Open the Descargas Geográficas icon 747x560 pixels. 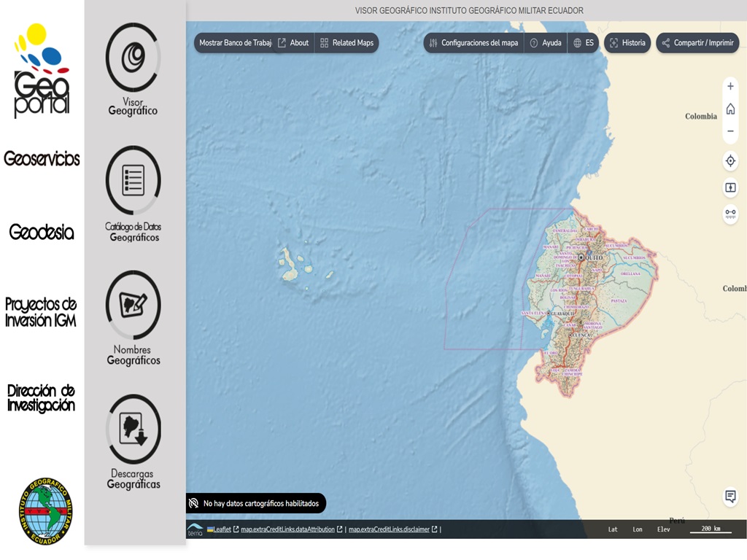click(133, 429)
